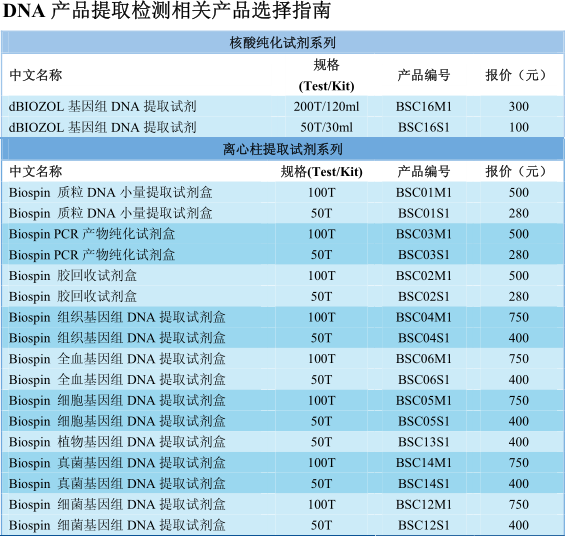Select the 100T spec in the BSC02M1 row

pos(321,276)
